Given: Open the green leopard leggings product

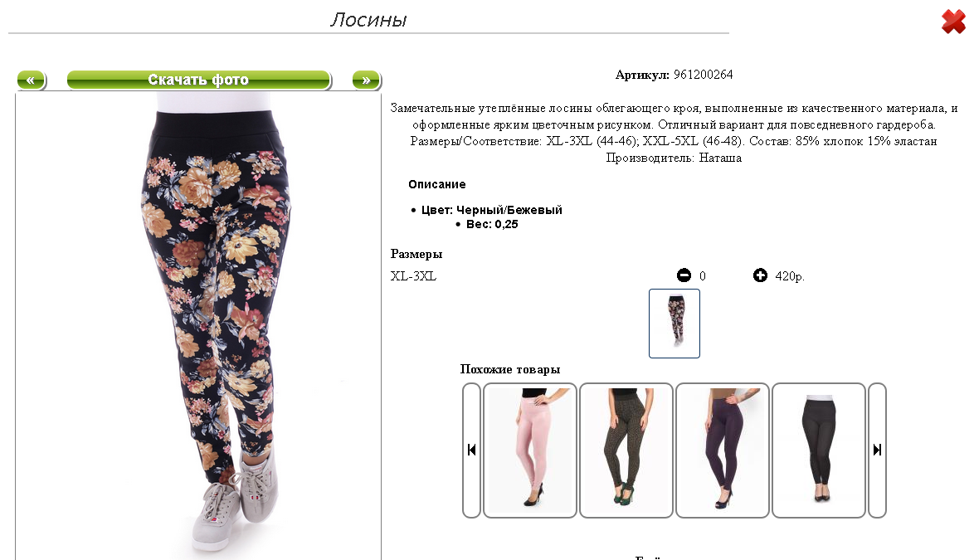Looking at the screenshot, I should pos(626,450).
